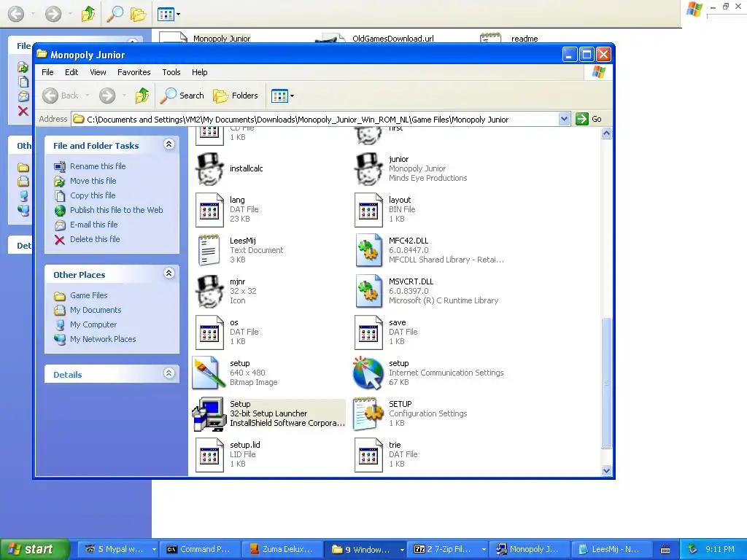
Task: Select the junior Monopoly Junior application icon
Action: pyautogui.click(x=368, y=168)
